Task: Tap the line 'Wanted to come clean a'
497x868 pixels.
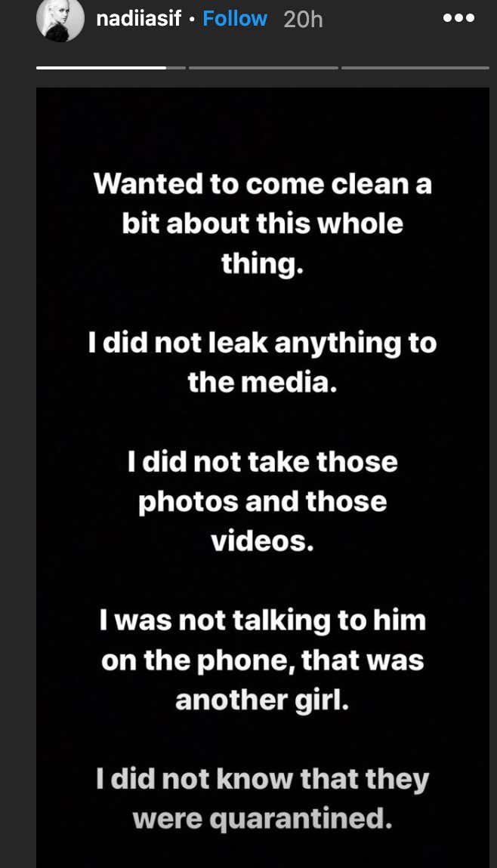Action: [x=263, y=183]
